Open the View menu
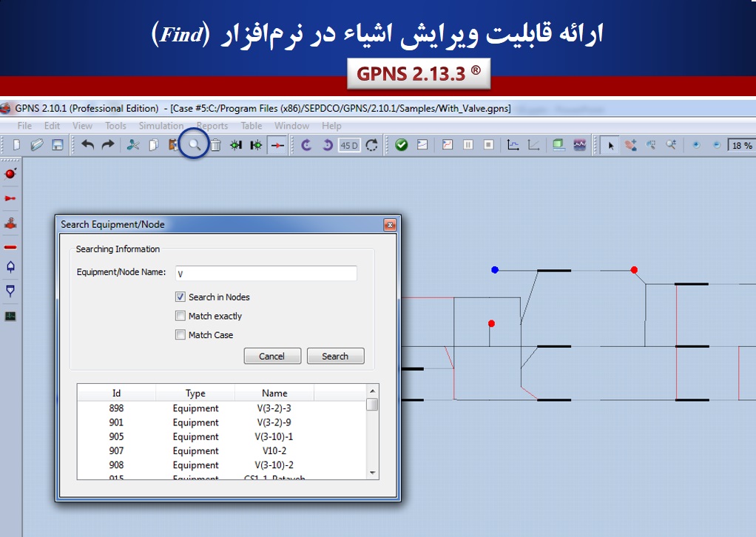 pyautogui.click(x=82, y=126)
